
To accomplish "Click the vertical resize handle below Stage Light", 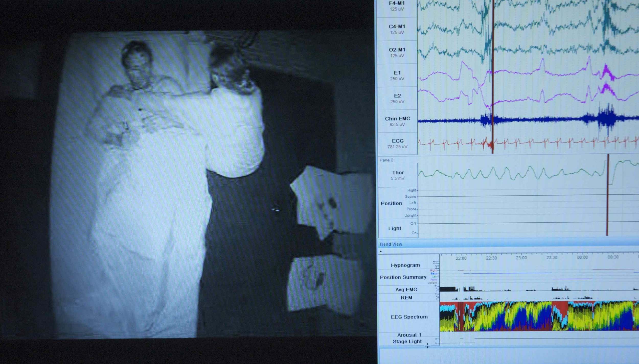I will (427, 346).
